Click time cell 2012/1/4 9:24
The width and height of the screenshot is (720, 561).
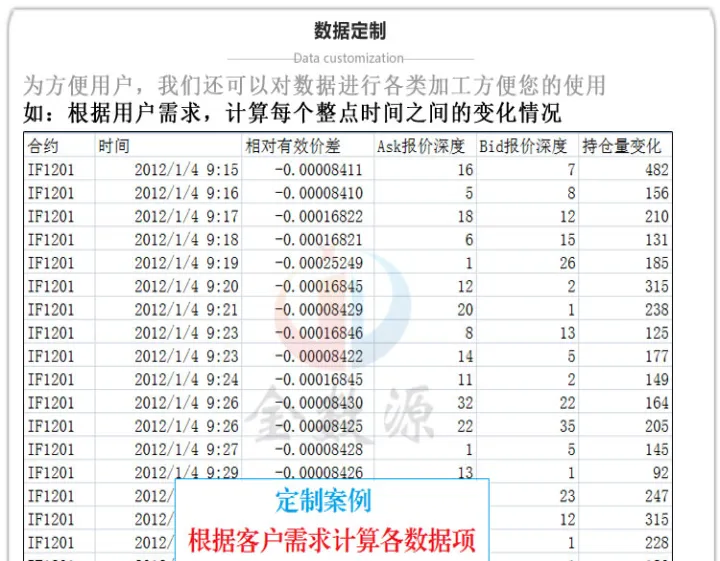[x=186, y=380]
